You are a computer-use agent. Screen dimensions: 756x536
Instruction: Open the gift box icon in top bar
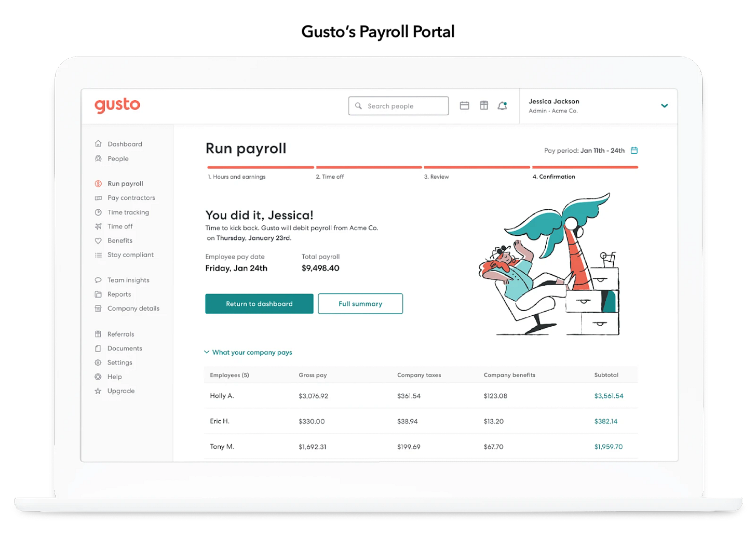(484, 105)
